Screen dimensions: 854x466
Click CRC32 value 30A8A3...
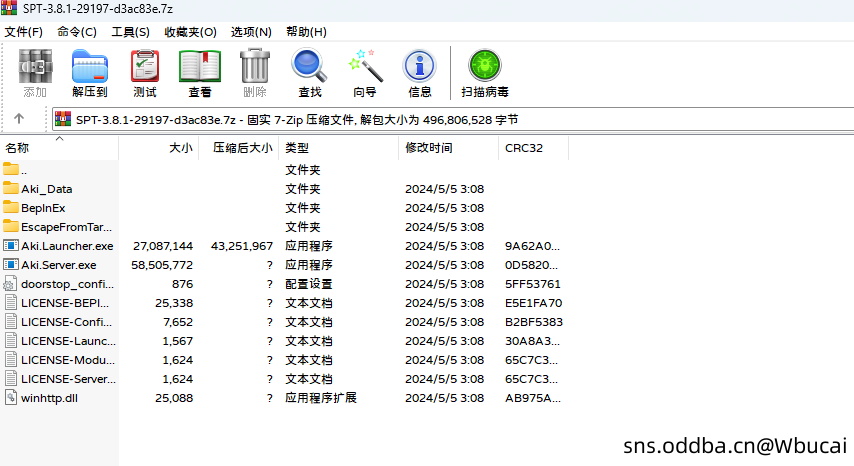pyautogui.click(x=532, y=341)
